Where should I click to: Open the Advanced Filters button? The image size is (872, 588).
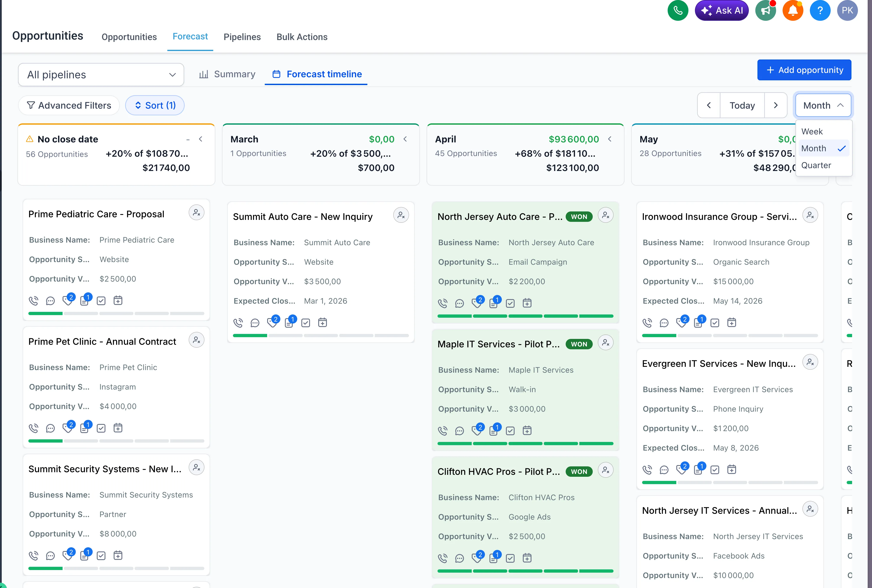coord(69,105)
